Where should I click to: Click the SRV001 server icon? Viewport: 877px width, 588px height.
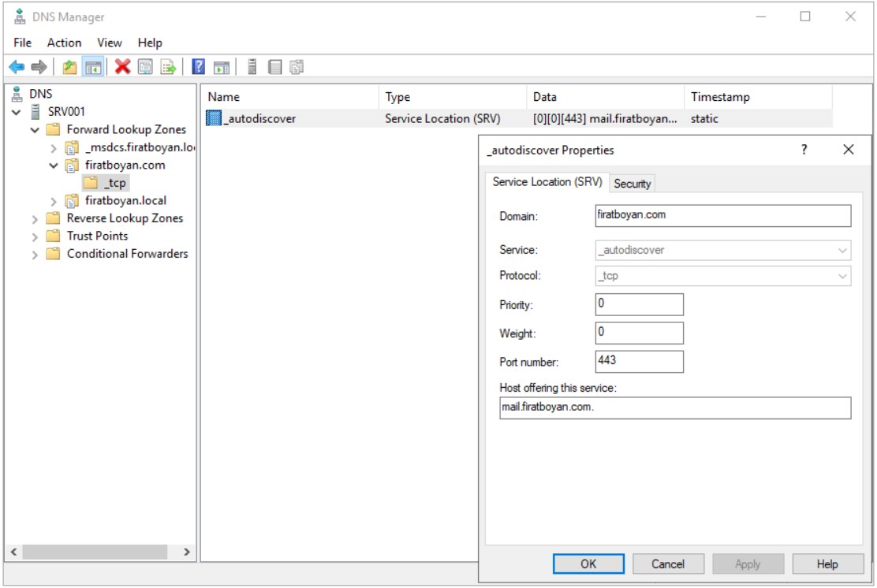pyautogui.click(x=35, y=111)
